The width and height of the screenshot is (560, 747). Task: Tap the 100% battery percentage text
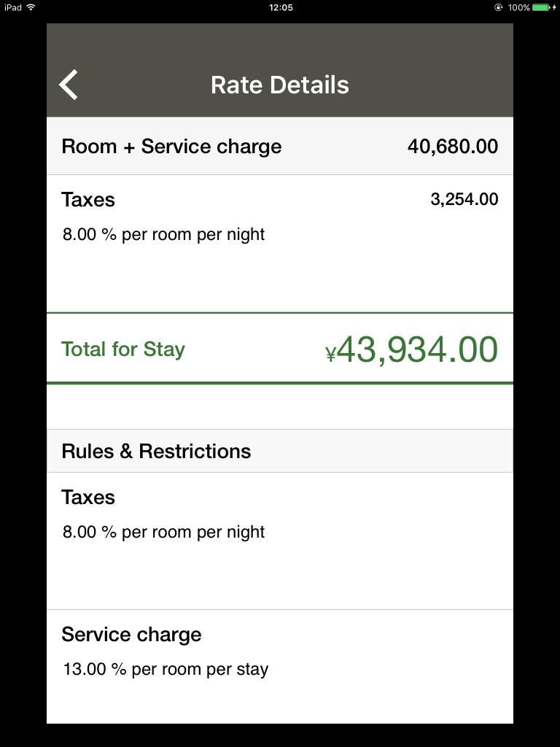click(518, 7)
